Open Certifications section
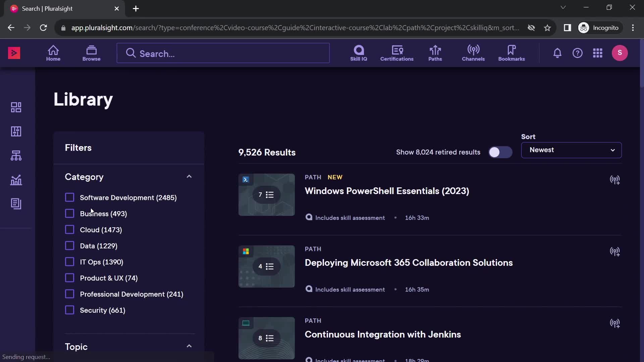Image resolution: width=644 pixels, height=362 pixels. click(397, 53)
